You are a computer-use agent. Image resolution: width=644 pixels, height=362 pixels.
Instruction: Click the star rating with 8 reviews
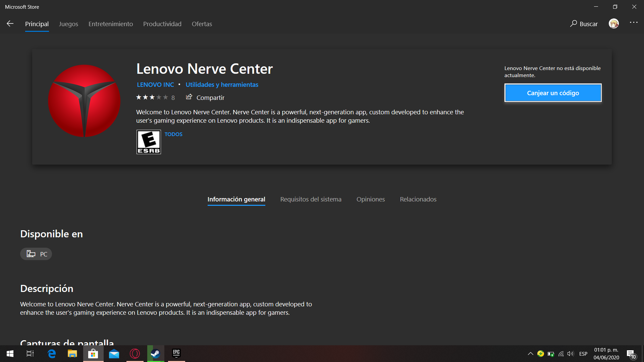click(155, 98)
